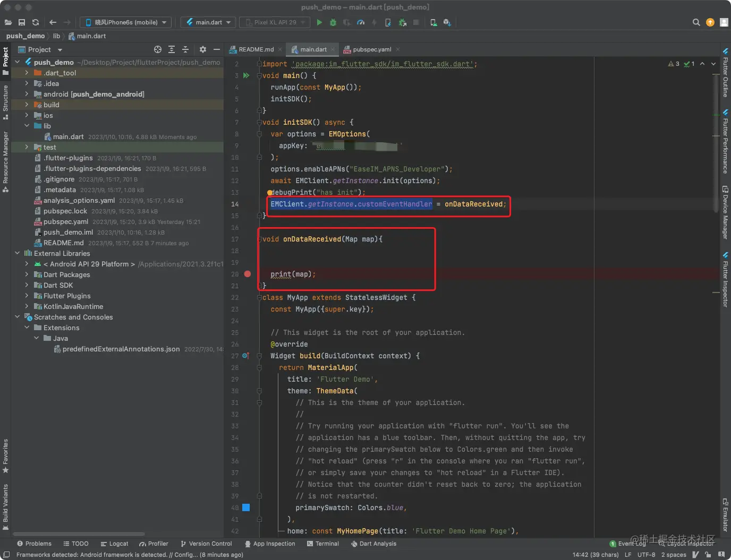The width and height of the screenshot is (731, 560).
Task: Run the app with the green play button
Action: click(x=319, y=22)
